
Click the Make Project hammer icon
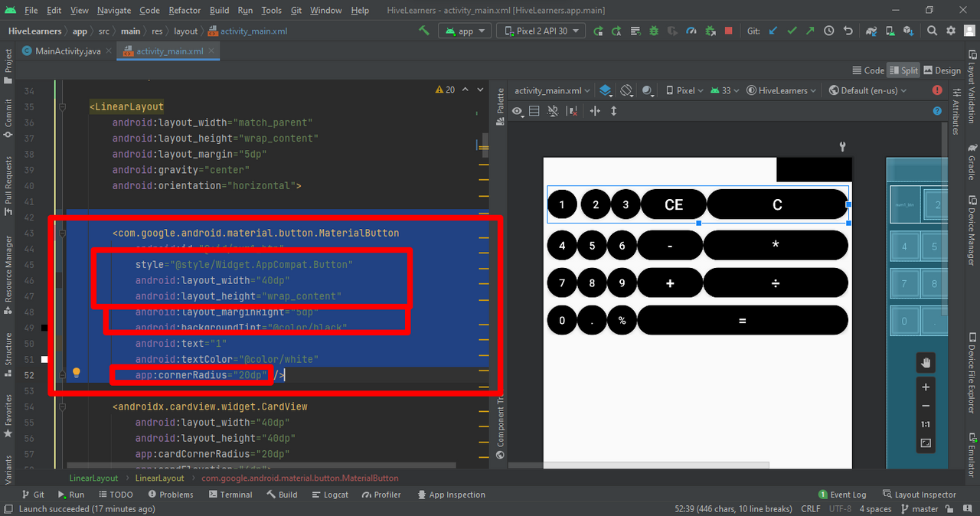pyautogui.click(x=423, y=31)
